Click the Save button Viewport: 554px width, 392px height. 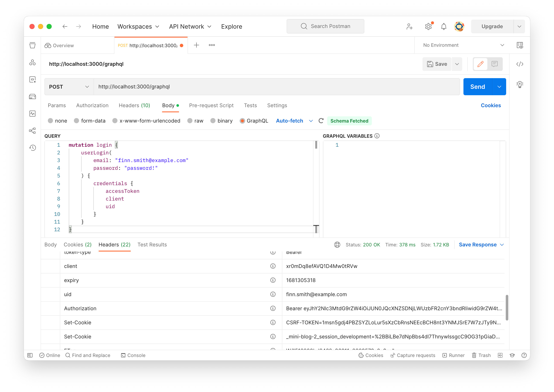click(437, 64)
